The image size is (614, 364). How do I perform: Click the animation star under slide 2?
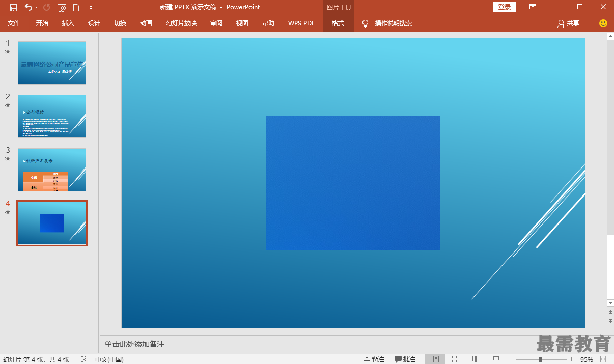8,105
